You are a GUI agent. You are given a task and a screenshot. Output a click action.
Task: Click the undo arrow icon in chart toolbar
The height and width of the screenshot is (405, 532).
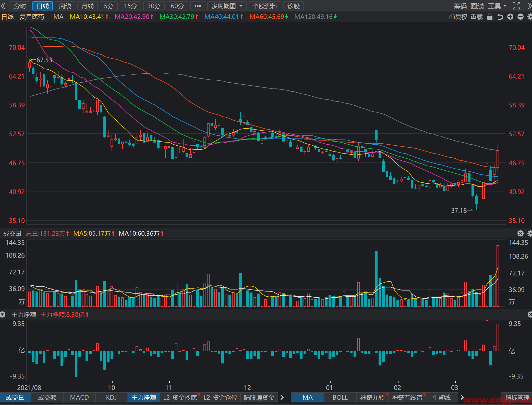click(500, 17)
